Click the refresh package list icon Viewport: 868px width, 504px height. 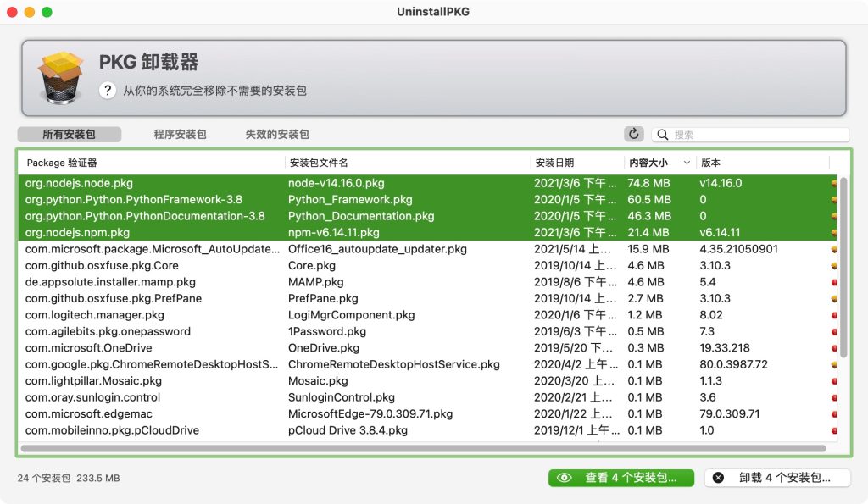[x=634, y=134]
